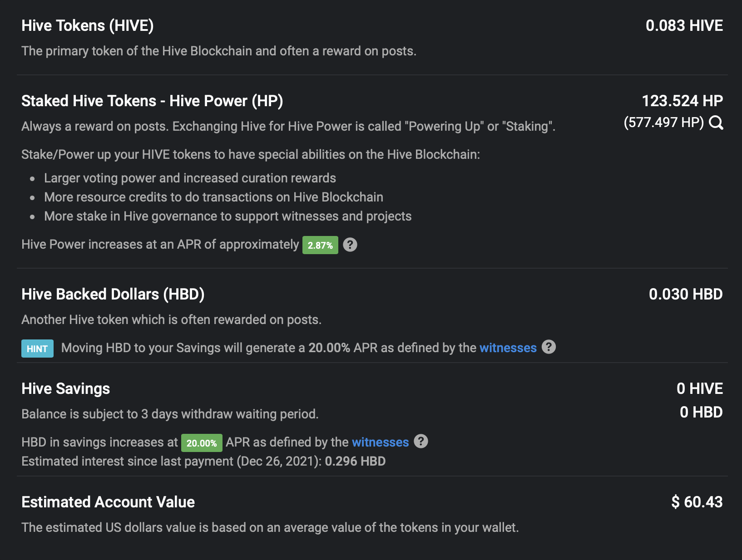
Task: Select the 0 HIVE savings balance
Action: 699,388
